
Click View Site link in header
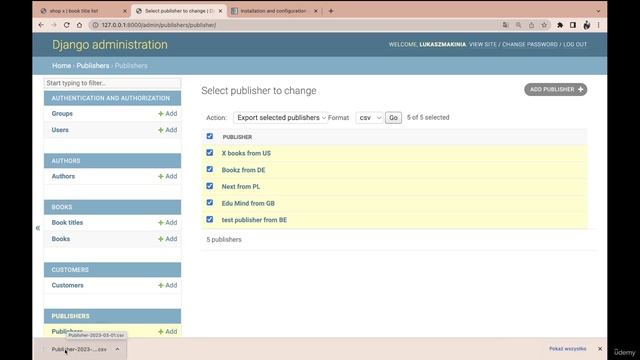[483, 44]
